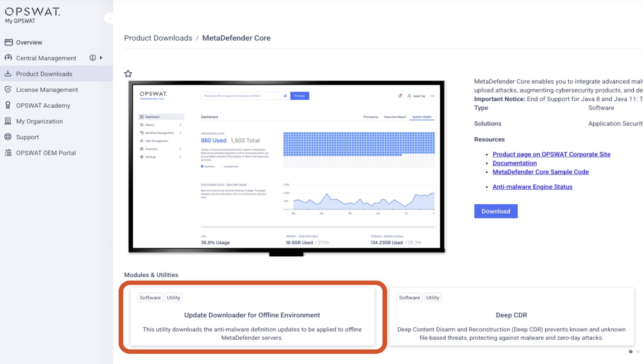Open the Documentation link
Screen dimensions: 643x364
point(514,163)
